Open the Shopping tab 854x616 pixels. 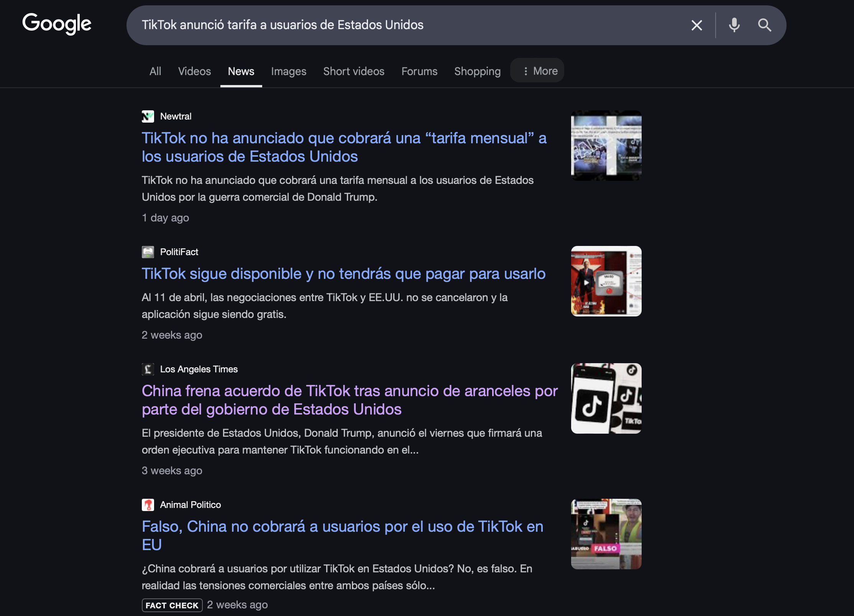click(x=477, y=71)
